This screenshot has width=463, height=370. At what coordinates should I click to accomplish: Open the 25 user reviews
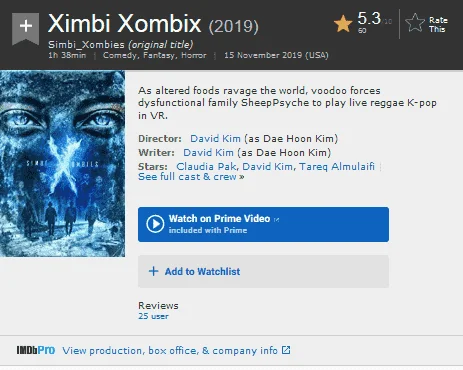click(153, 316)
